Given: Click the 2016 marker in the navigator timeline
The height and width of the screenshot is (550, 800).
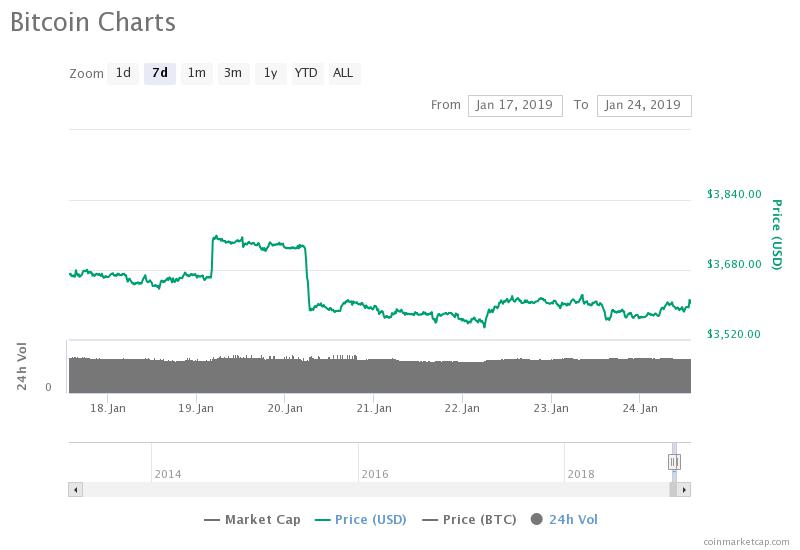Looking at the screenshot, I should point(375,474).
